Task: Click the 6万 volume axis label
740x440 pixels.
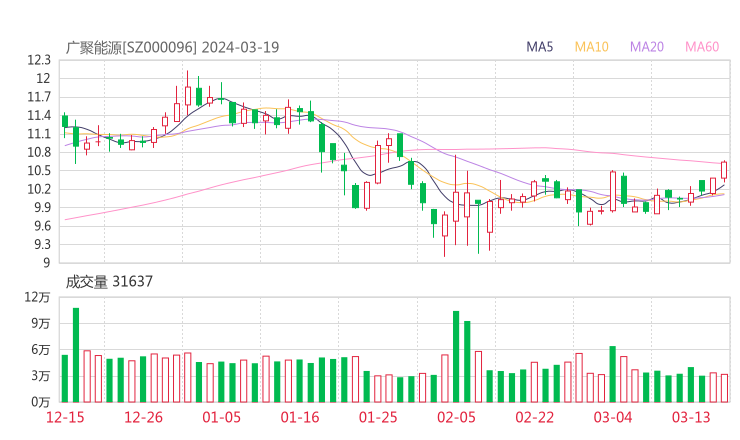Action: [41, 350]
